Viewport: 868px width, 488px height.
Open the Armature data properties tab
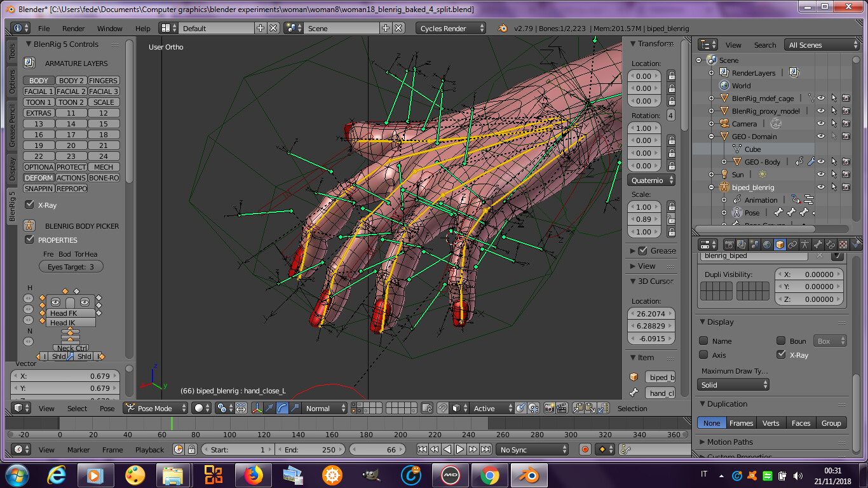click(x=805, y=245)
